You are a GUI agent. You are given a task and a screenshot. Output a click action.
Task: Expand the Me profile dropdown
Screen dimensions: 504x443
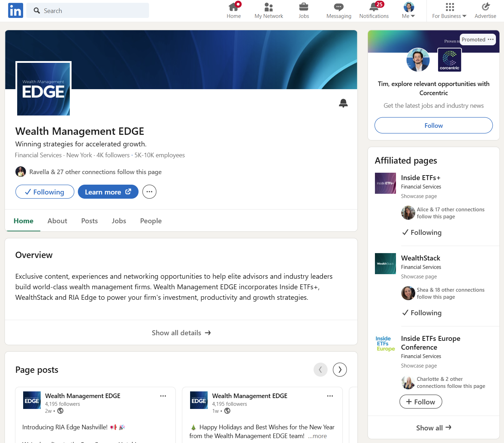point(409,11)
